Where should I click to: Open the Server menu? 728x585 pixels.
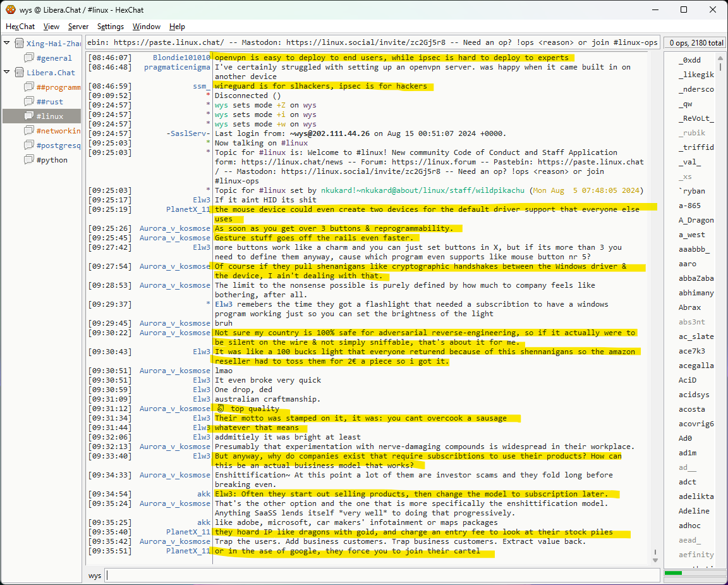pos(78,27)
